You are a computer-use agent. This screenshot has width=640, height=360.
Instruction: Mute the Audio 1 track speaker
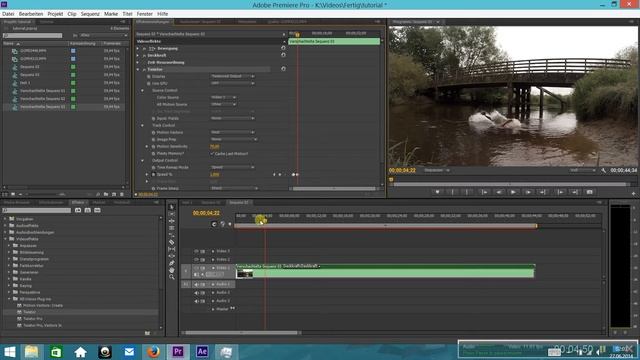pos(196,284)
